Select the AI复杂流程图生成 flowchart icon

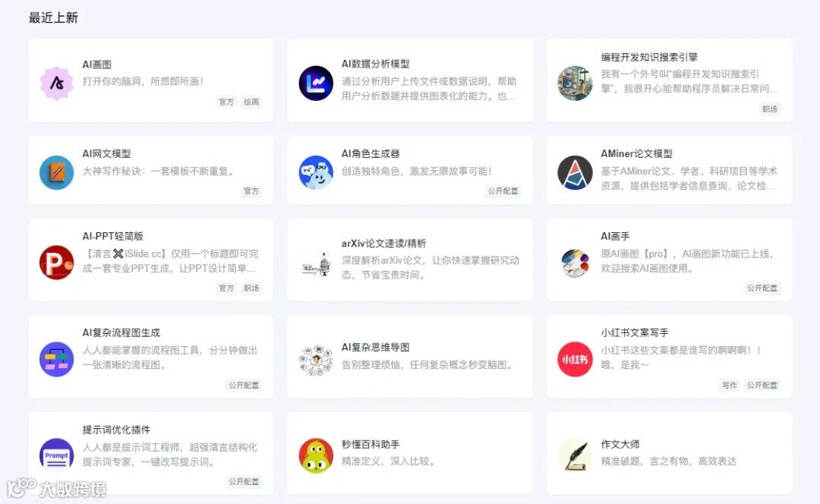click(56, 359)
